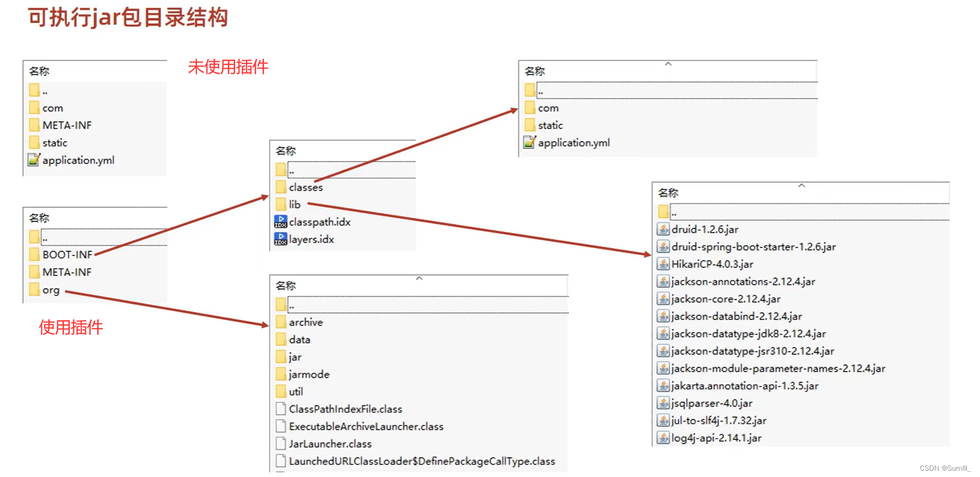Click the data folder icon
This screenshot has width=980, height=477.
[281, 339]
